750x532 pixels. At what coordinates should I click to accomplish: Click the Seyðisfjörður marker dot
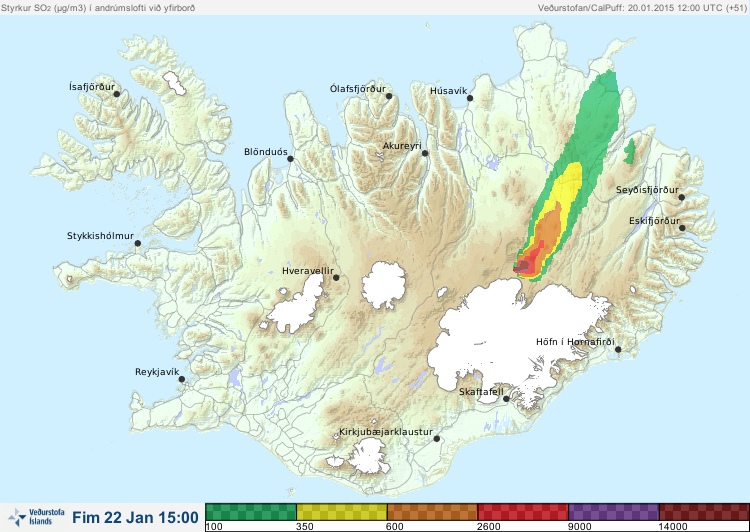[x=682, y=197]
